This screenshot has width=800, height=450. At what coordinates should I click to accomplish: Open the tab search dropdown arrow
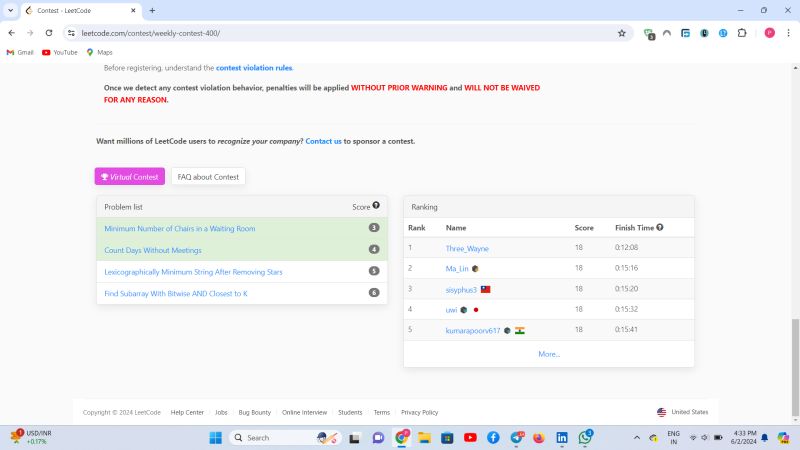coord(10,10)
